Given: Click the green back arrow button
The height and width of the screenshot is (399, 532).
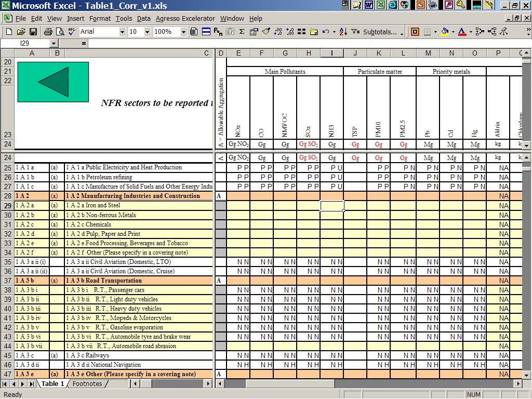Looking at the screenshot, I should coord(53,82).
